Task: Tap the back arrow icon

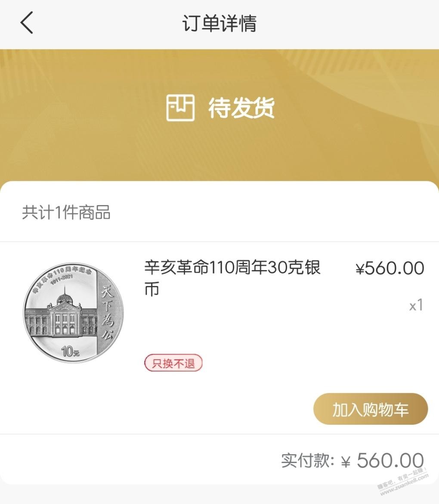Action: (x=27, y=23)
